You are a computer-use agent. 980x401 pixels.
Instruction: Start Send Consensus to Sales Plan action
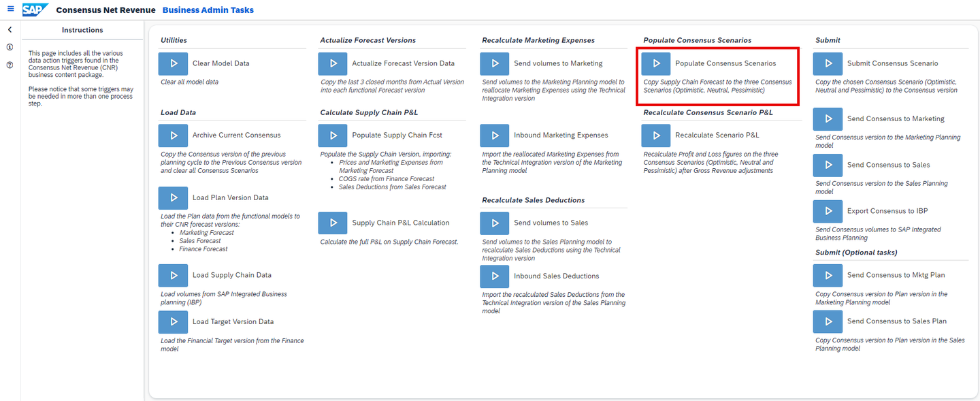point(828,321)
